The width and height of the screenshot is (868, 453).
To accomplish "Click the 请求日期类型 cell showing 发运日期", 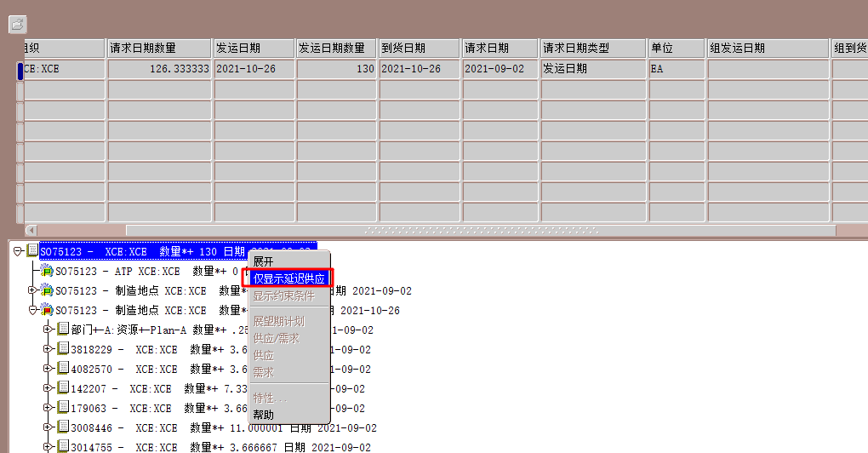I will [x=593, y=69].
